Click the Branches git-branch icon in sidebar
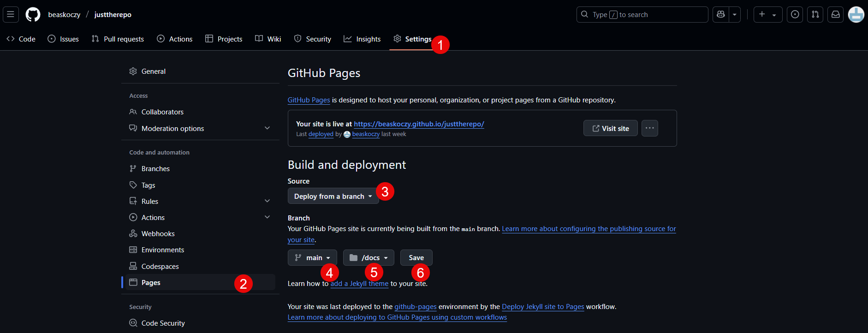The width and height of the screenshot is (868, 333). [x=133, y=169]
